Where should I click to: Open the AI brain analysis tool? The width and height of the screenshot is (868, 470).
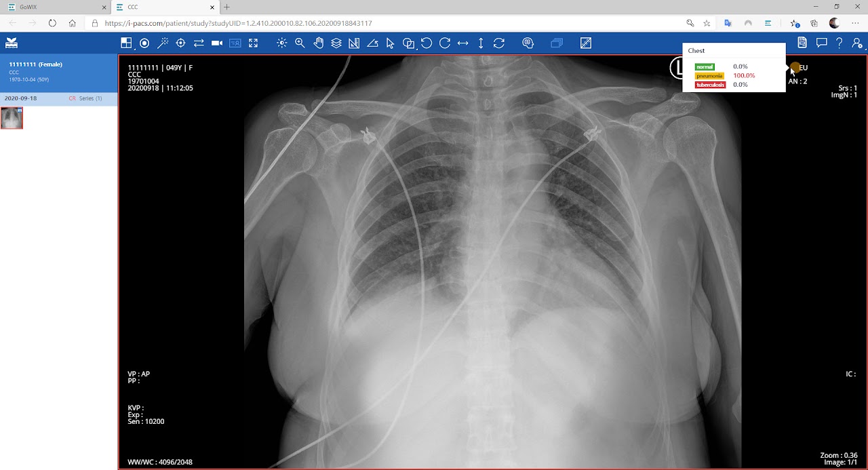tap(528, 43)
